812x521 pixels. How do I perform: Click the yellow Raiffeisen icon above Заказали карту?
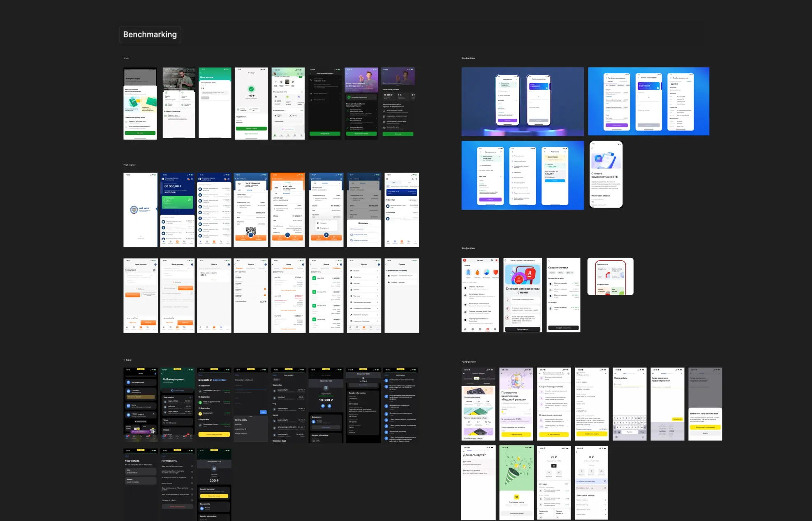tap(517, 497)
